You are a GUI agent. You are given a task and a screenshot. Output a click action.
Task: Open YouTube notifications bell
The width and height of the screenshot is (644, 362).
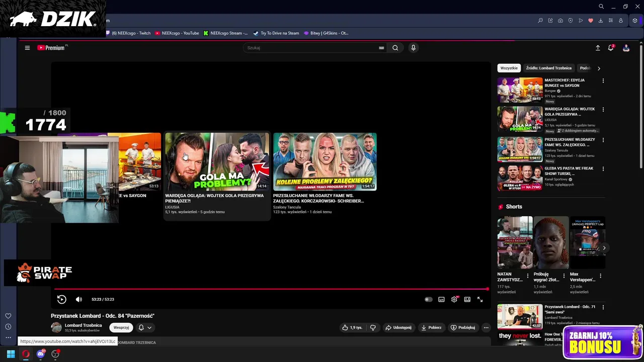click(611, 48)
